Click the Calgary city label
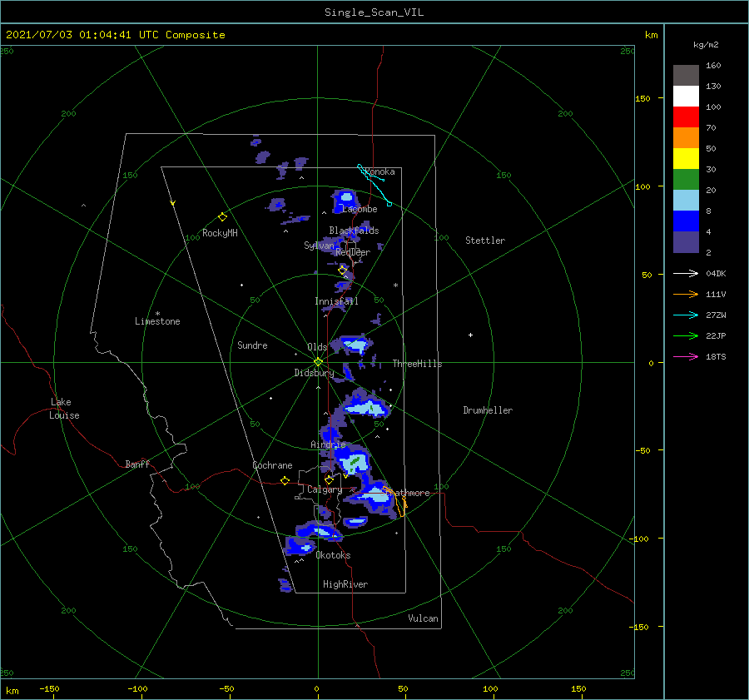This screenshot has height=700, width=749. click(325, 489)
